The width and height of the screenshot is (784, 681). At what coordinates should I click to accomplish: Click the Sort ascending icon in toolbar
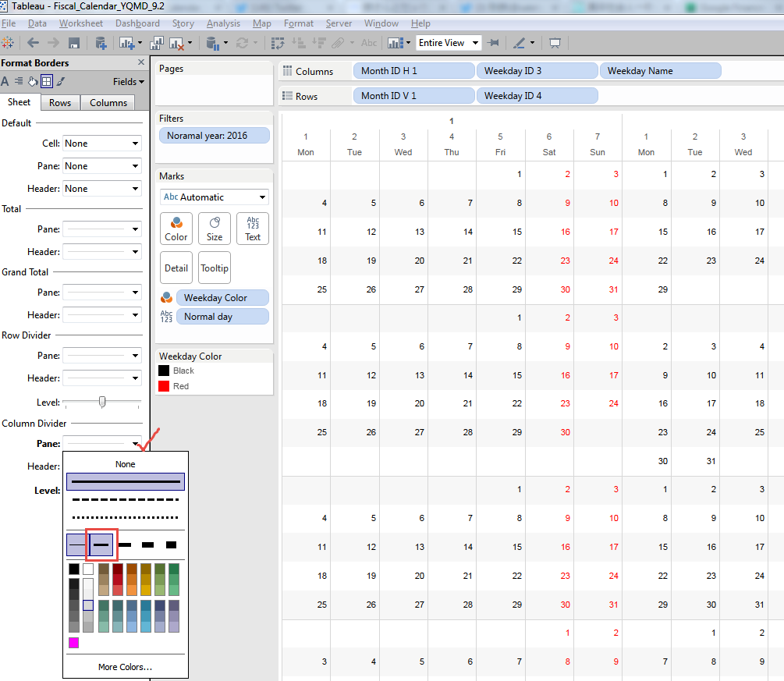pyautogui.click(x=299, y=43)
